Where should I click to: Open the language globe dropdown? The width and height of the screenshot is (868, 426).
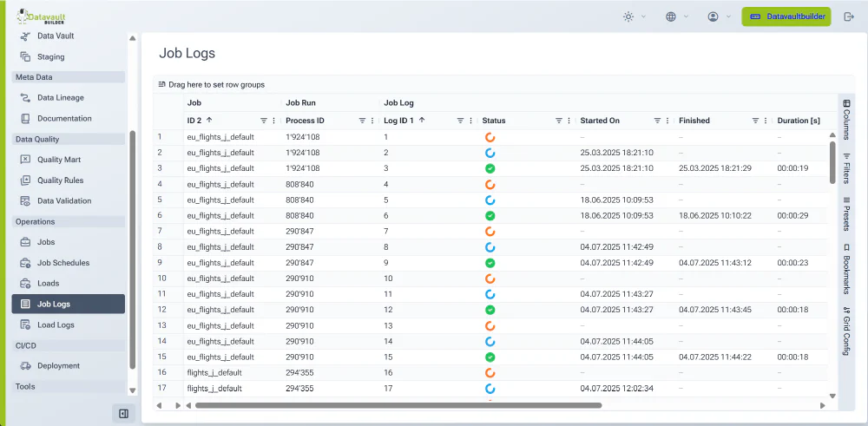[x=677, y=16]
